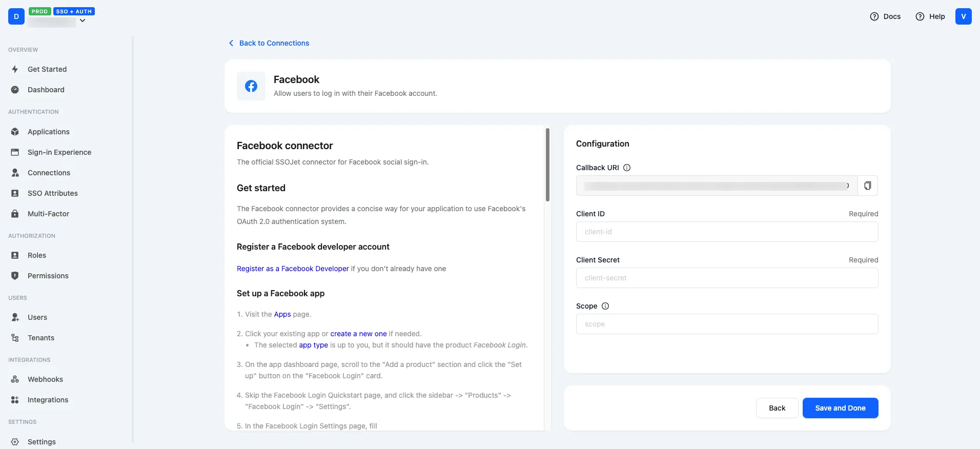This screenshot has height=449, width=980.
Task: Switch to the Dashboard page
Action: click(x=46, y=89)
